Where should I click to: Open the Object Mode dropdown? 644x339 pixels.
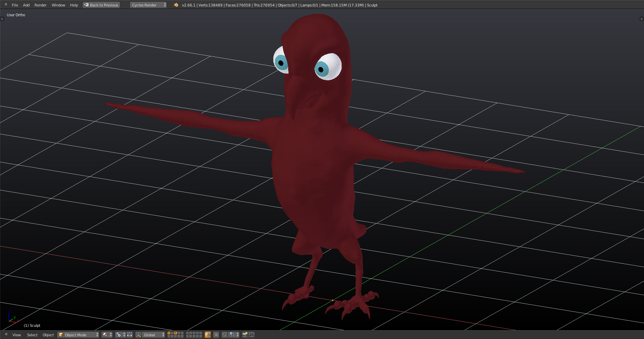(78, 335)
